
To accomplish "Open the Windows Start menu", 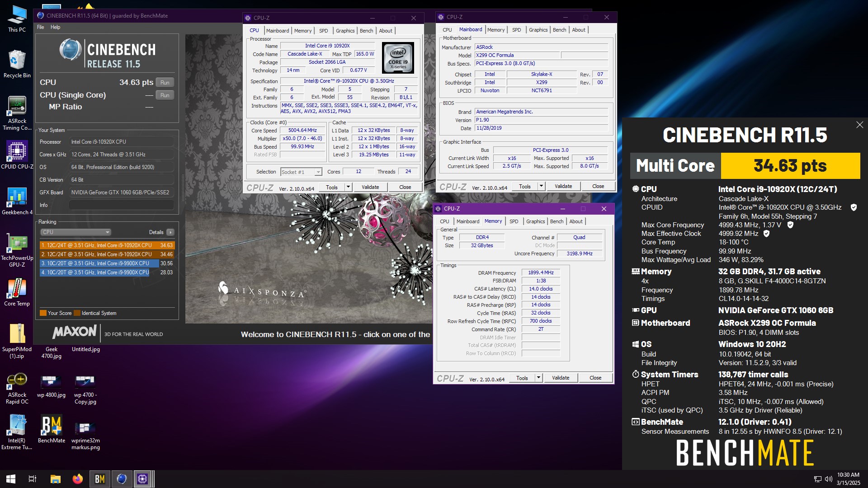I will [11, 479].
